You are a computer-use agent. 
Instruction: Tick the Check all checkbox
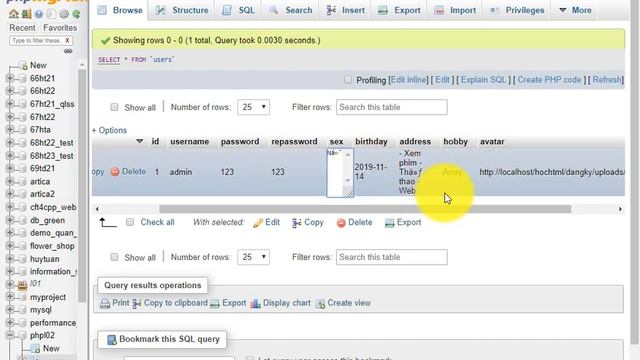[130, 222]
